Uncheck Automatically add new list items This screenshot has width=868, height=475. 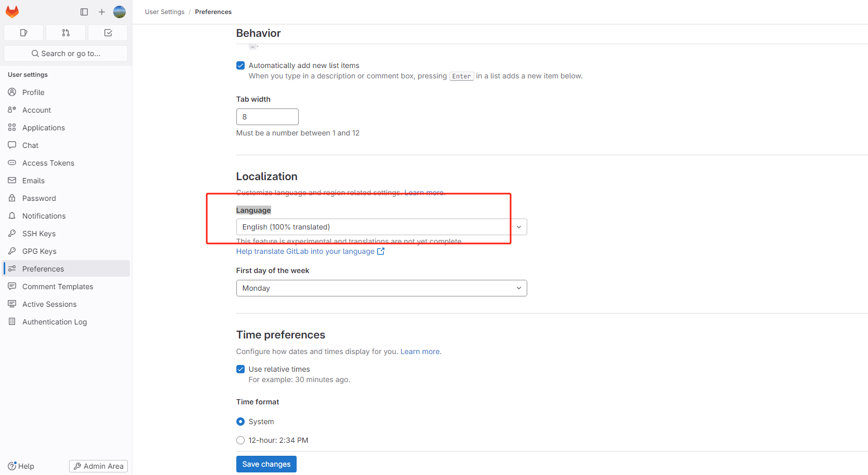(x=241, y=65)
